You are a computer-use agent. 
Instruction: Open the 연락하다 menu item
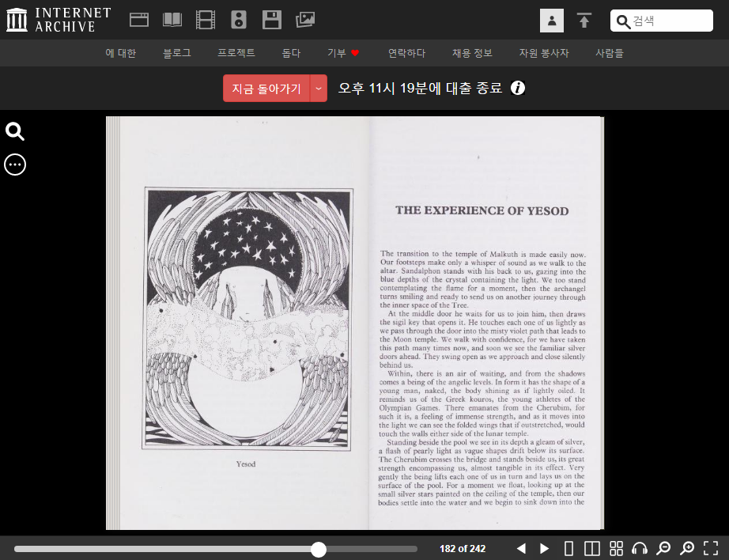click(407, 53)
